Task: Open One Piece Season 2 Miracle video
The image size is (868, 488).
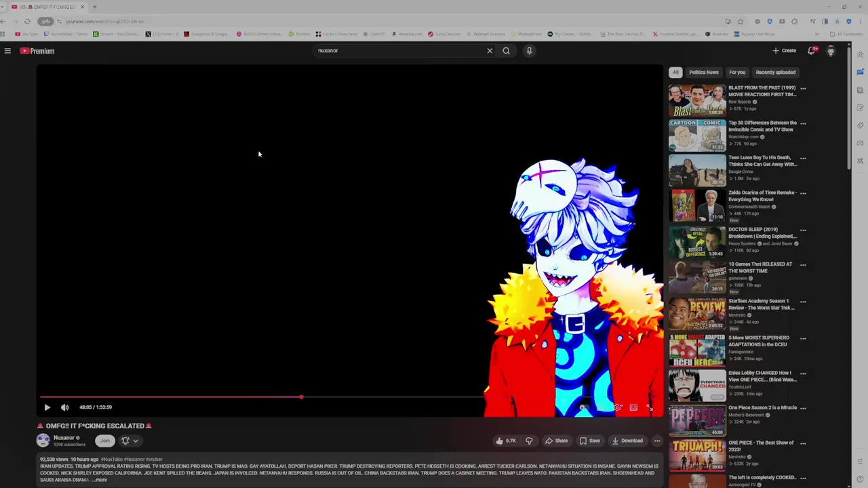Action: click(762, 407)
